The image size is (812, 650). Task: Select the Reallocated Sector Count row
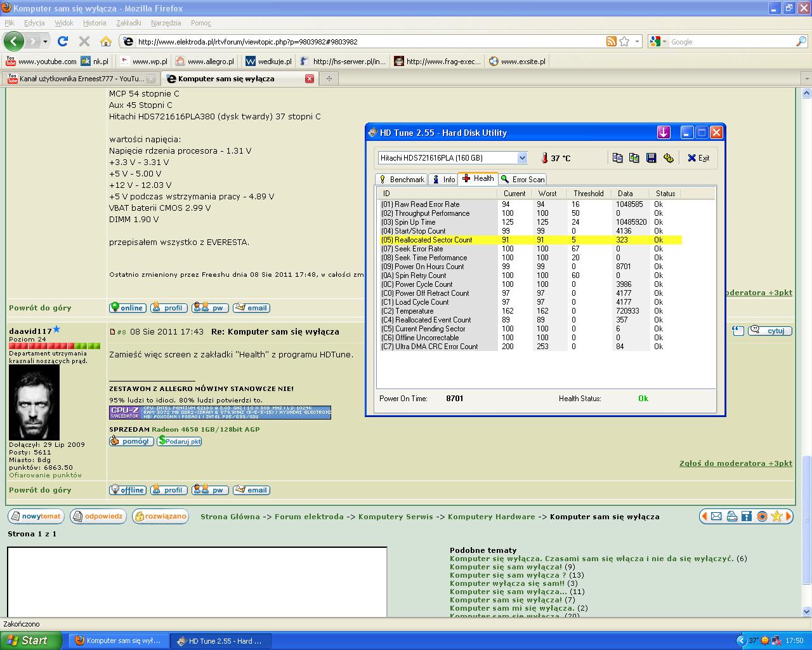pos(530,240)
